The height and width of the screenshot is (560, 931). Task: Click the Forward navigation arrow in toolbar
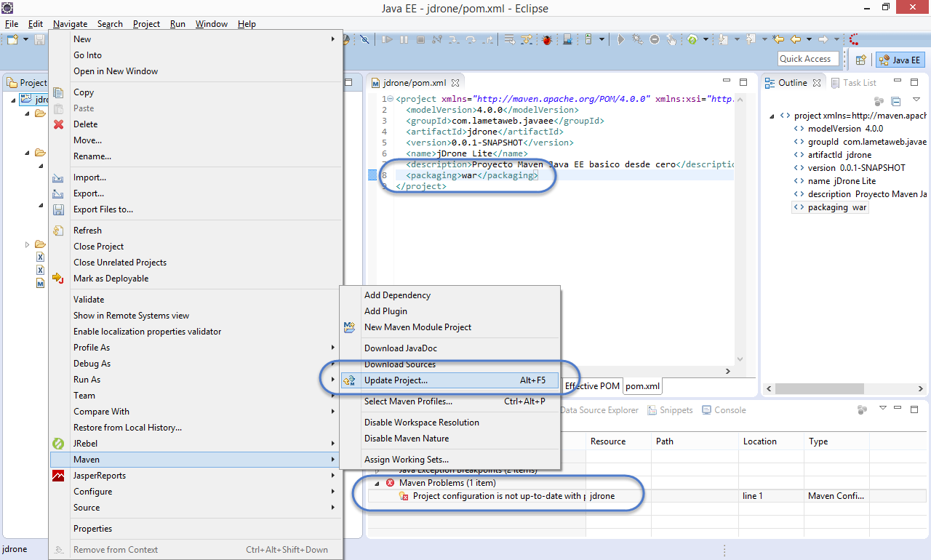coord(823,39)
